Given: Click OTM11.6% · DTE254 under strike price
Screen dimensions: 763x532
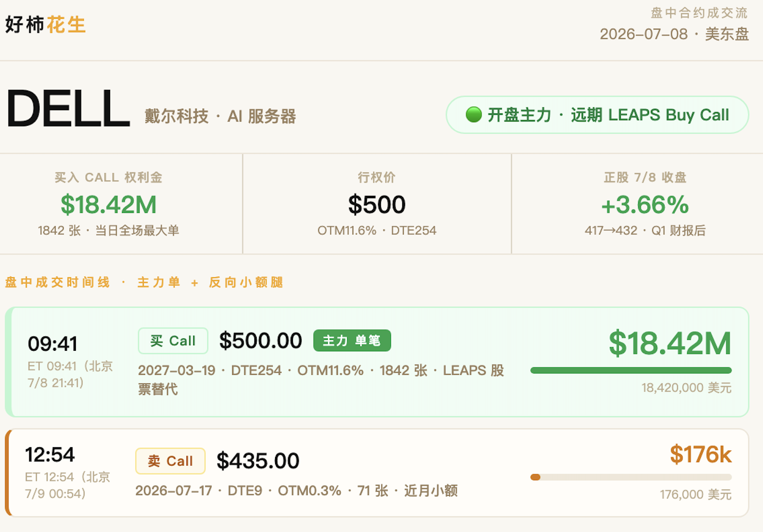Looking at the screenshot, I should pos(377,230).
